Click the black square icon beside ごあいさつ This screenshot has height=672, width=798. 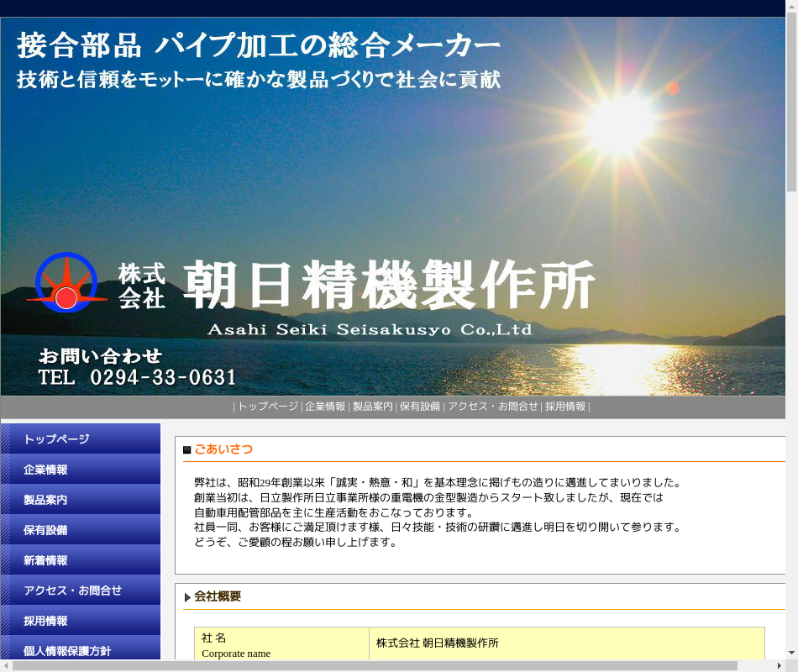point(187,450)
